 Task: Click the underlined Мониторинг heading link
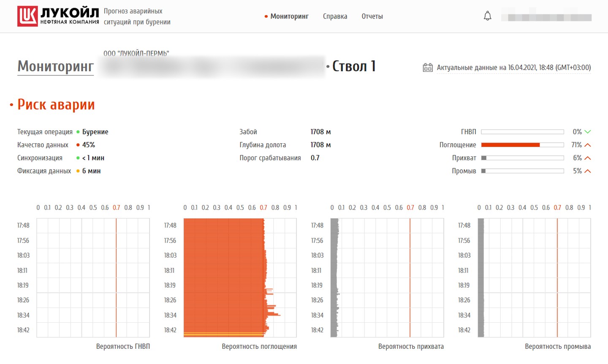pos(55,67)
